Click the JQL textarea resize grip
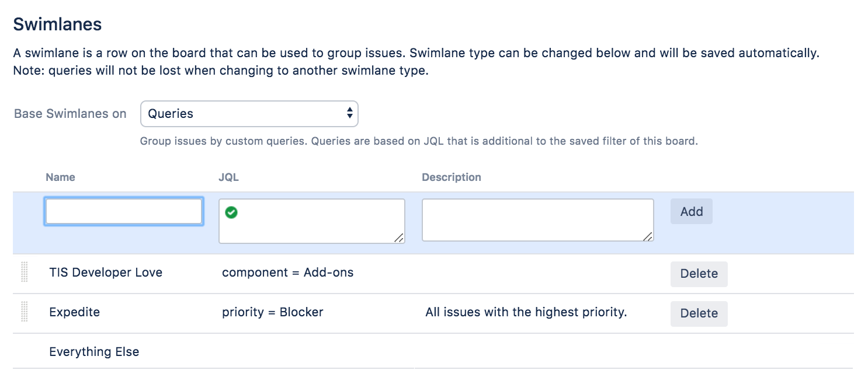 click(399, 238)
